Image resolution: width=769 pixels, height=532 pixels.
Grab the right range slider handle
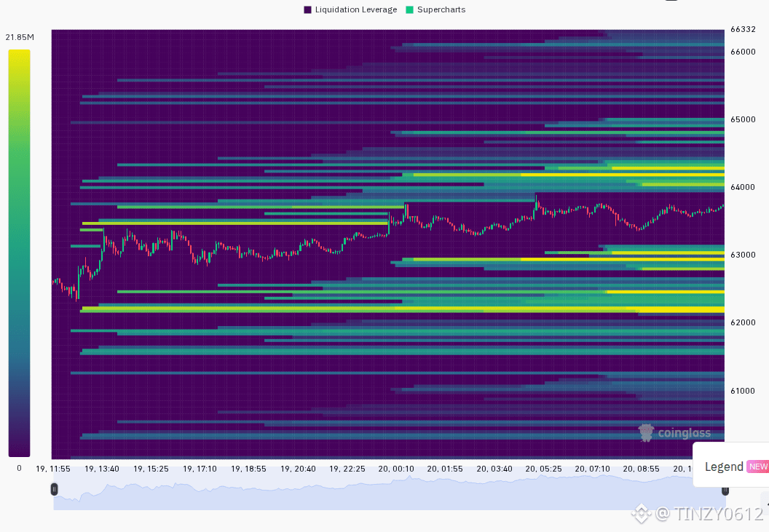tap(725, 491)
